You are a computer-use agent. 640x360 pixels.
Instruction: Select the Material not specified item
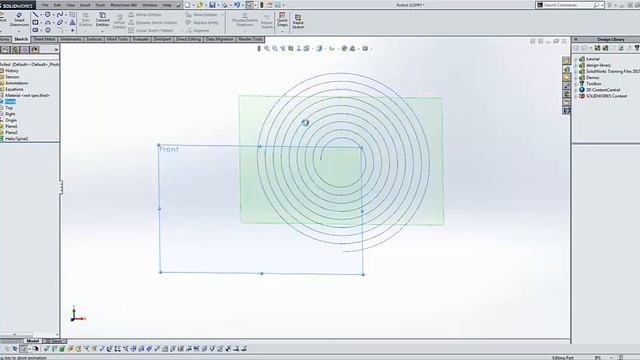(27, 95)
